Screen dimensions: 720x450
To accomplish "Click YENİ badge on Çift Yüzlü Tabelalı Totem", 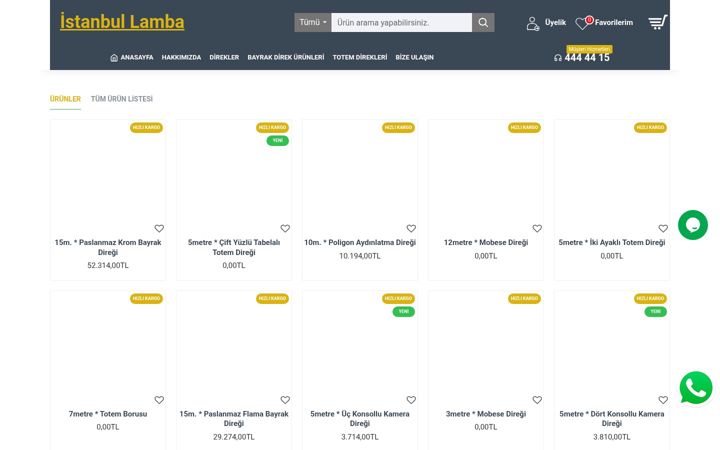I will [278, 141].
